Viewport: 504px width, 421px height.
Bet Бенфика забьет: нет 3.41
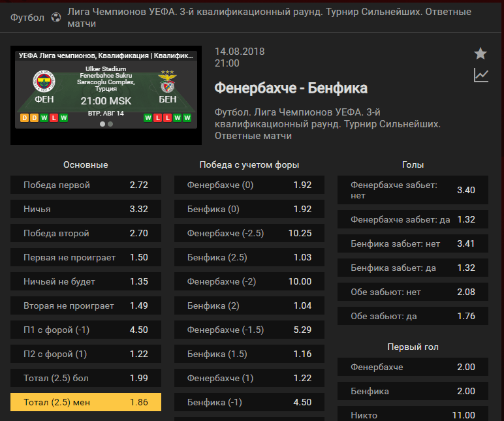click(x=413, y=243)
